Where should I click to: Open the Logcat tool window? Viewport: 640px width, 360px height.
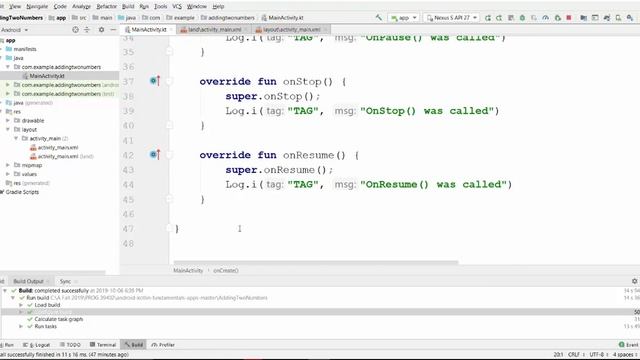click(x=37, y=344)
